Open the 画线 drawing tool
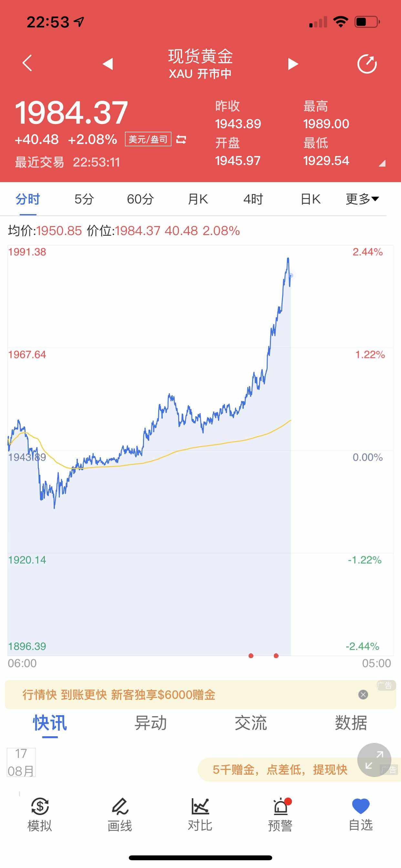The width and height of the screenshot is (401, 868). (120, 814)
